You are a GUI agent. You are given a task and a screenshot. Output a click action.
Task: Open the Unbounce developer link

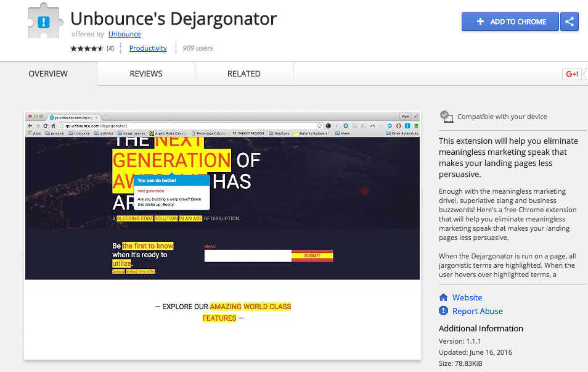[x=125, y=34]
